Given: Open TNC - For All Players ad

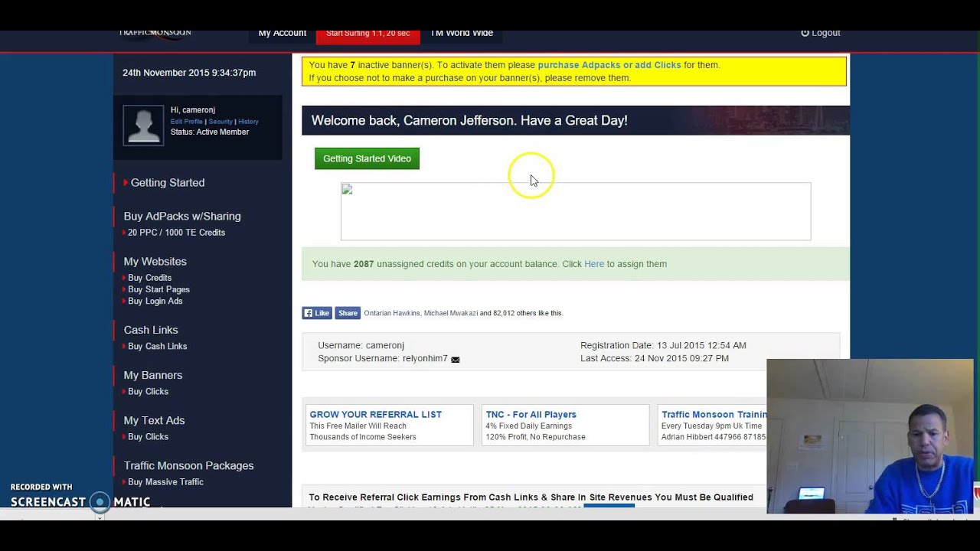Looking at the screenshot, I should click(x=565, y=425).
